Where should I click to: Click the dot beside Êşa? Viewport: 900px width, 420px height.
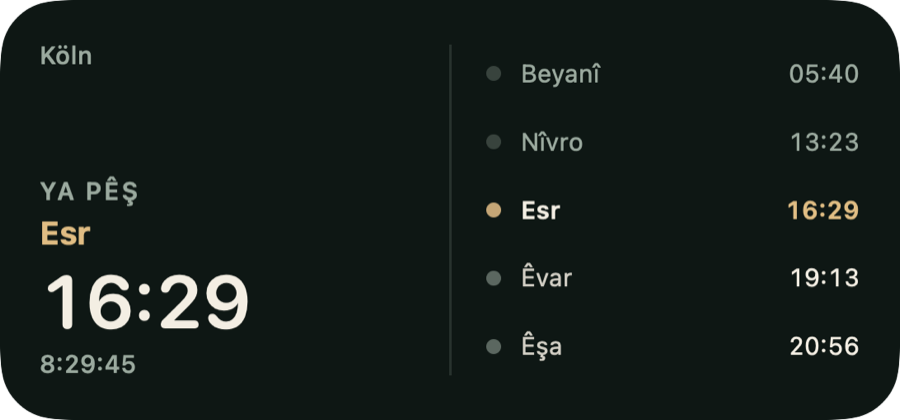[494, 347]
